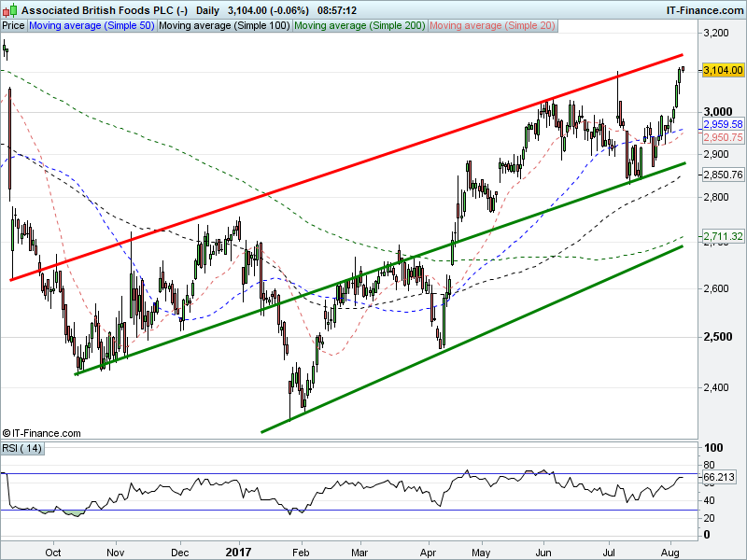
Task: Click the green 2,711.32 moving average value
Action: pyautogui.click(x=723, y=236)
